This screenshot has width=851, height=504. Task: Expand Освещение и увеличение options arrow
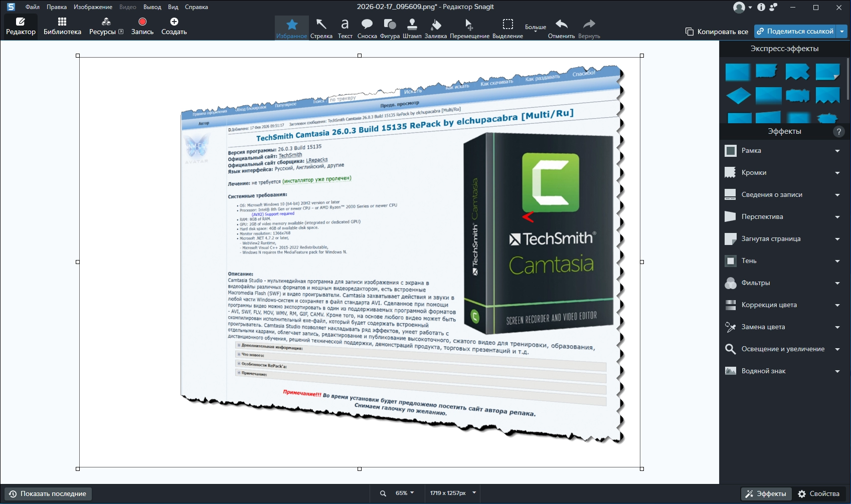click(x=837, y=349)
